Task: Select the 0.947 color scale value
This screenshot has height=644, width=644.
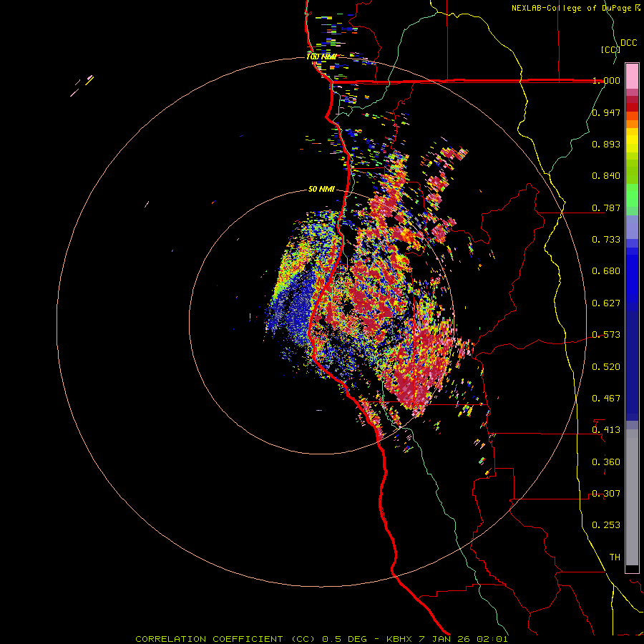Action: click(x=606, y=112)
